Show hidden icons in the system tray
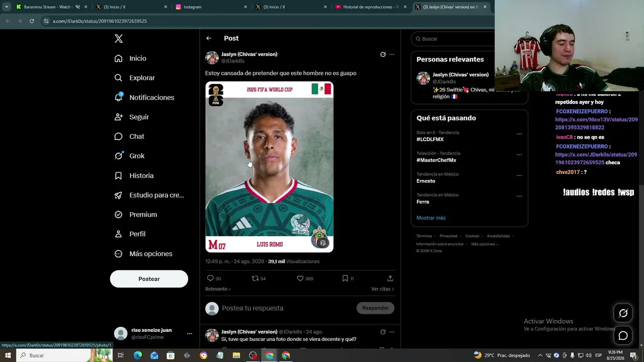The height and width of the screenshot is (362, 644). click(540, 355)
